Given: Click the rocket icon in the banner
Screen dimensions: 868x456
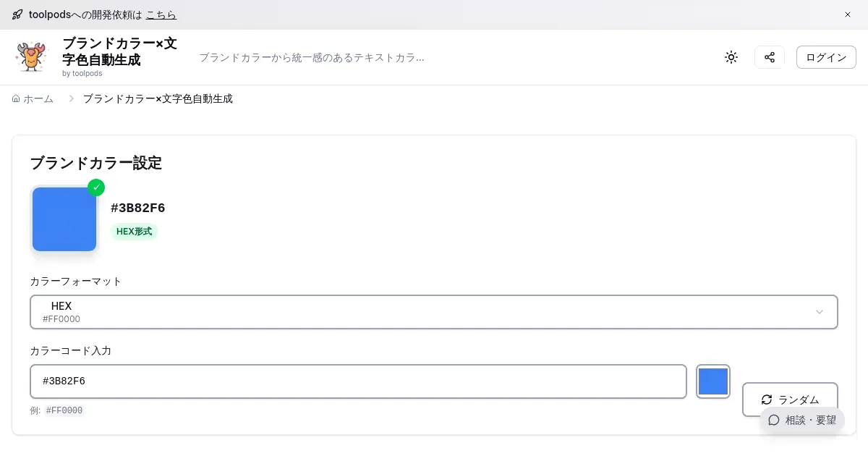Looking at the screenshot, I should pyautogui.click(x=17, y=14).
